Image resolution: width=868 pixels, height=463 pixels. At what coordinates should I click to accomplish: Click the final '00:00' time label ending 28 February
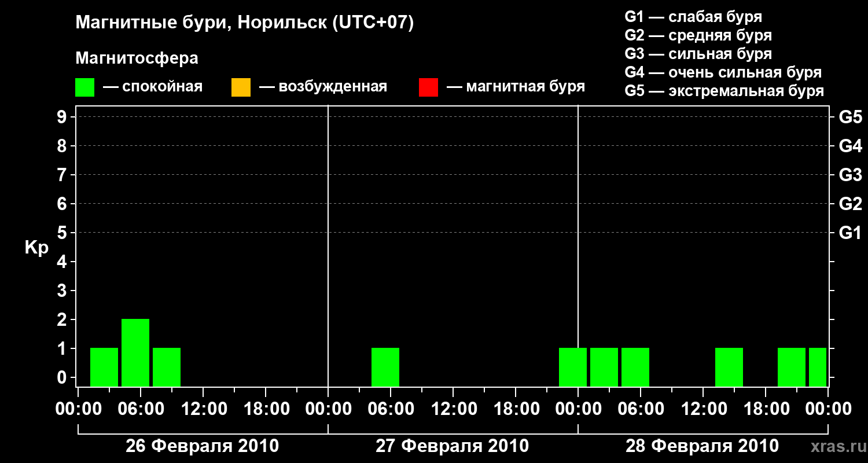pos(828,409)
